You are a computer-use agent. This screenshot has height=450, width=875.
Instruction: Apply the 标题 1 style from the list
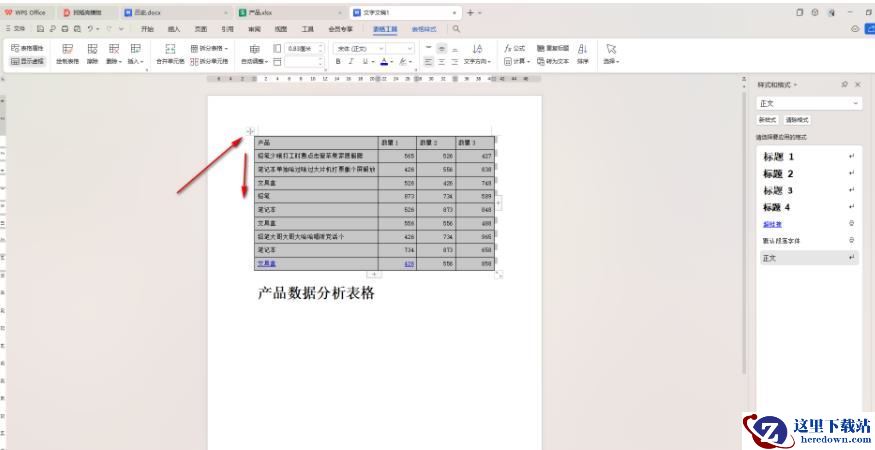779,157
